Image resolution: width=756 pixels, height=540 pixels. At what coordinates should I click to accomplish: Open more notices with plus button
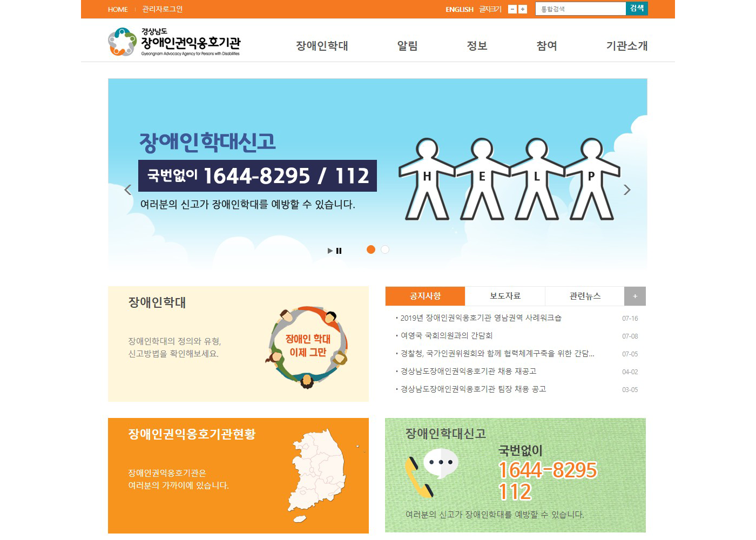(x=635, y=296)
